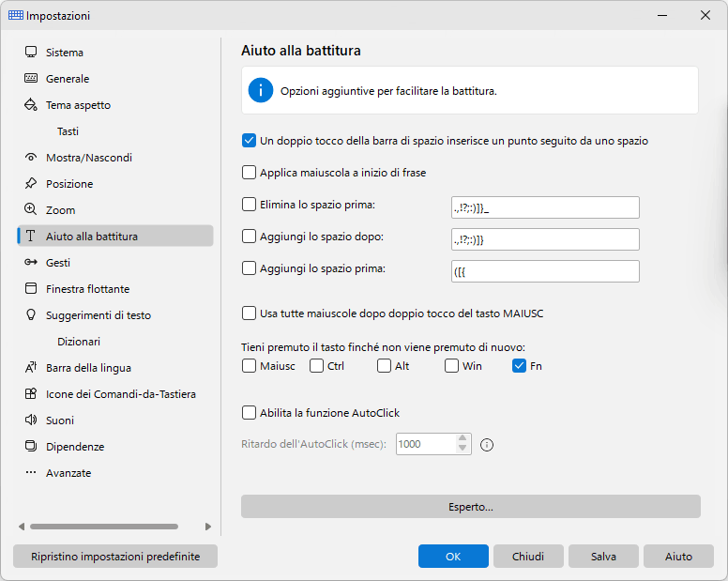Click the Suoni speaker icon
Screen dimensions: 728x581
[31, 420]
